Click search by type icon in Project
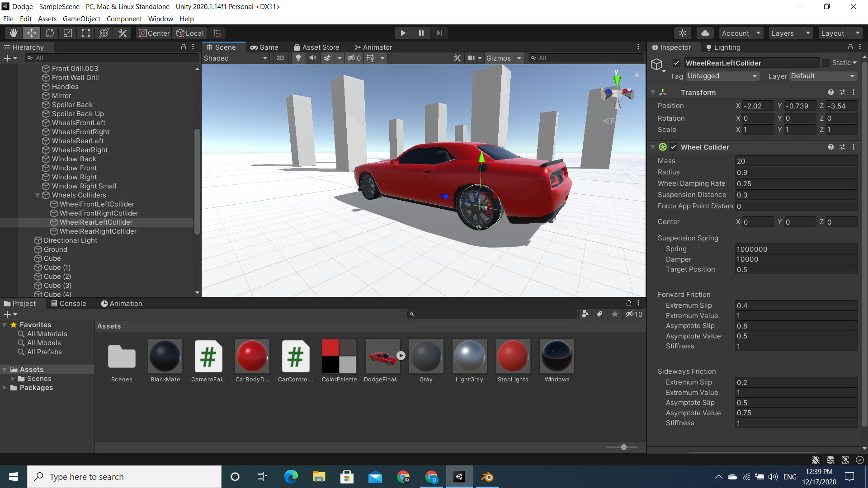 [585, 314]
